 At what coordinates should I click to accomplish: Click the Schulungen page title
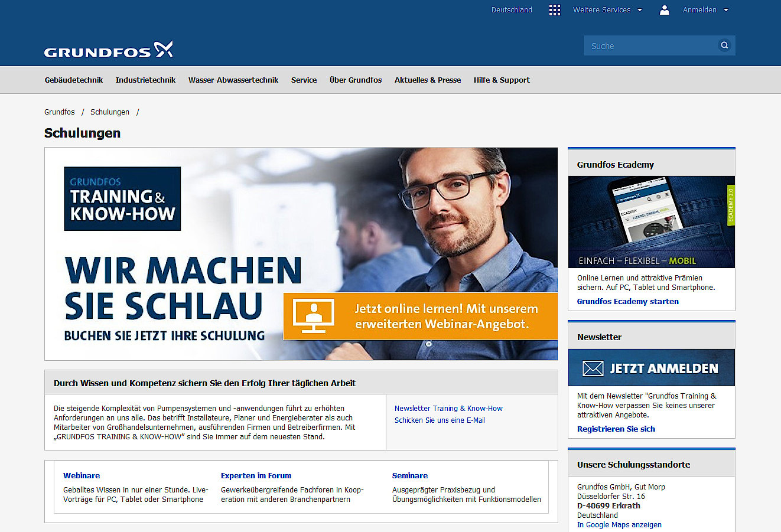tap(82, 133)
